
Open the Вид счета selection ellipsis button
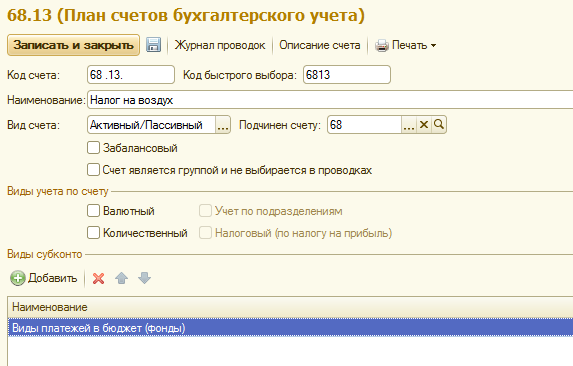pos(223,125)
